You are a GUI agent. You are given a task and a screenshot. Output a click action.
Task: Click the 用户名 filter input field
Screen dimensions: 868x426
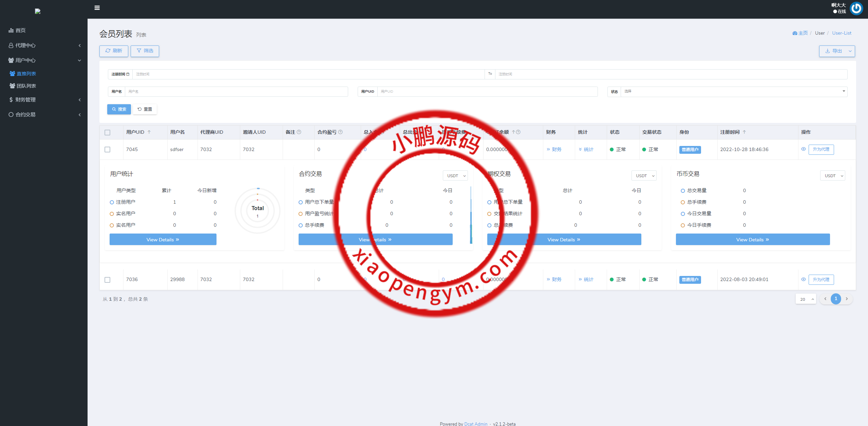coord(236,91)
